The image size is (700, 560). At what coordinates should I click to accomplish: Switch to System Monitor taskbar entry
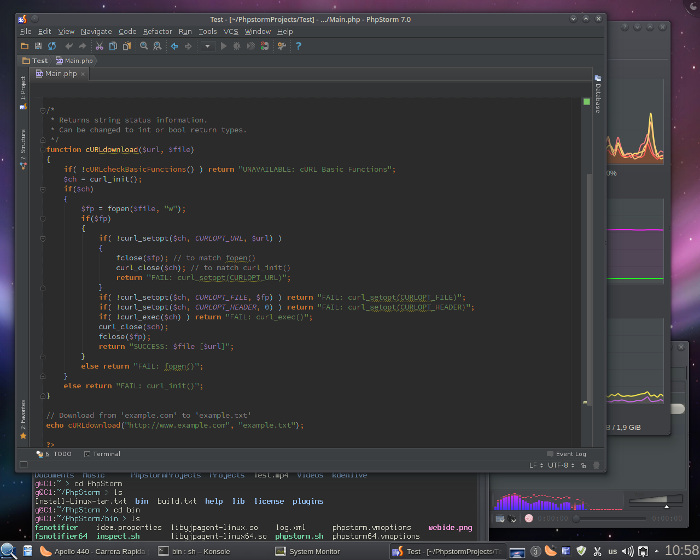coord(308,552)
